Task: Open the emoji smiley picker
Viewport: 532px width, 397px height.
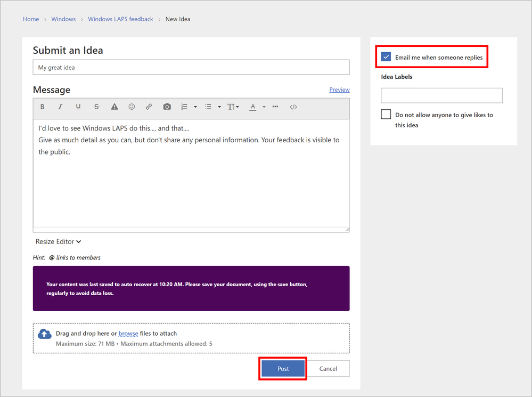Action: [132, 107]
